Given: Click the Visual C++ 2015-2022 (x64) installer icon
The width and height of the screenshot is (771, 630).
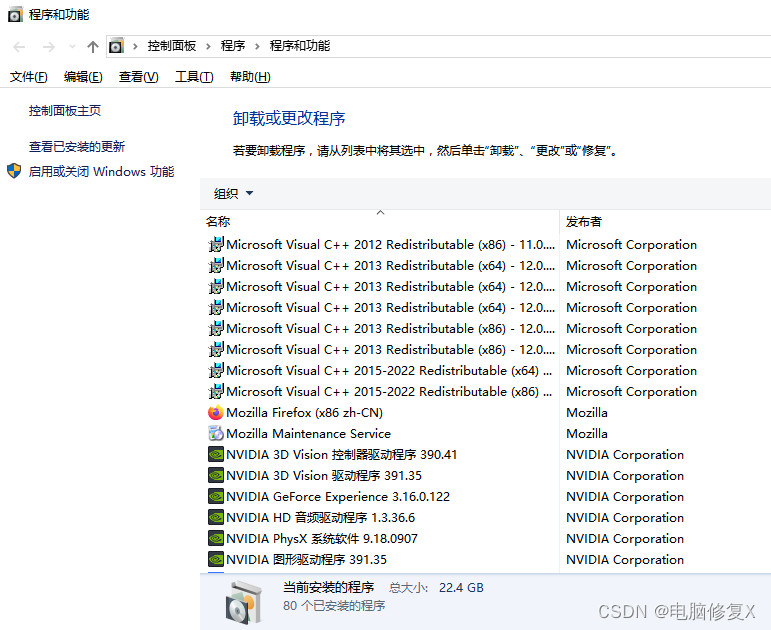Looking at the screenshot, I should coord(215,370).
